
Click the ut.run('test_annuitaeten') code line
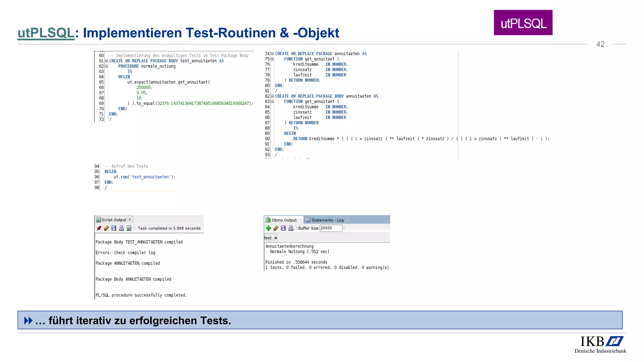point(144,177)
